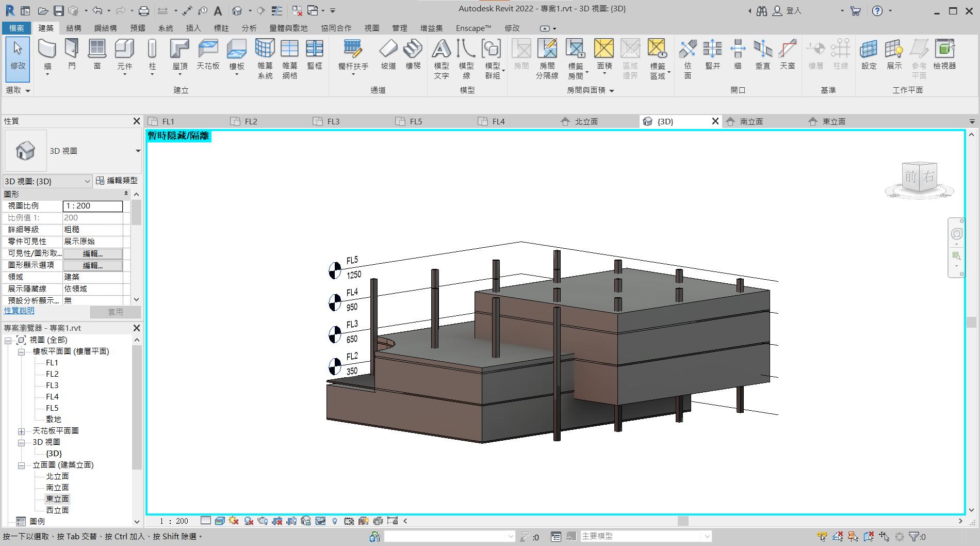Open the 結構 ribbon tab

(74, 28)
